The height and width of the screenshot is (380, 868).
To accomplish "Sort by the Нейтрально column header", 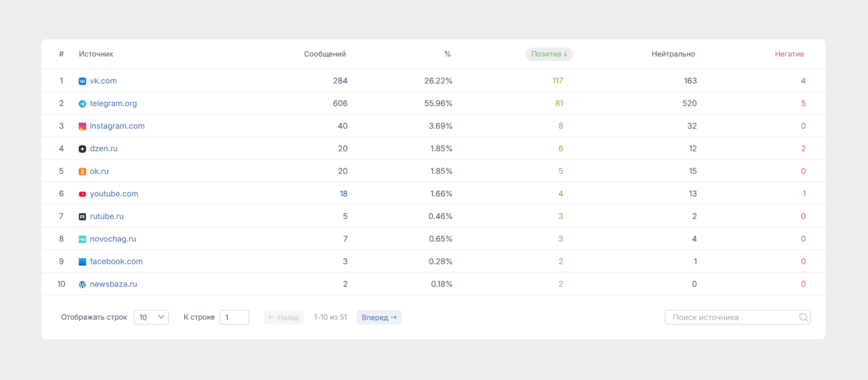I will (673, 54).
